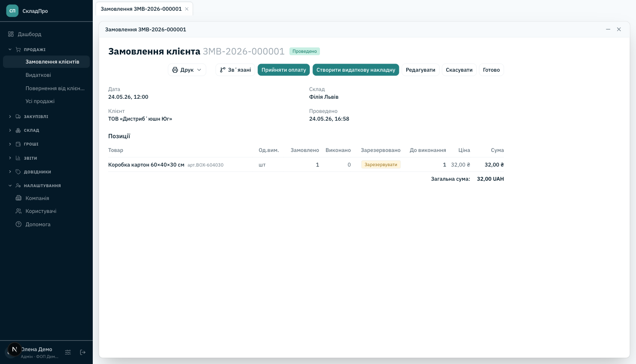Screen dimensions: 636x364
Task: Select Замовлення клієнтів in sidebar
Action: tap(46, 62)
